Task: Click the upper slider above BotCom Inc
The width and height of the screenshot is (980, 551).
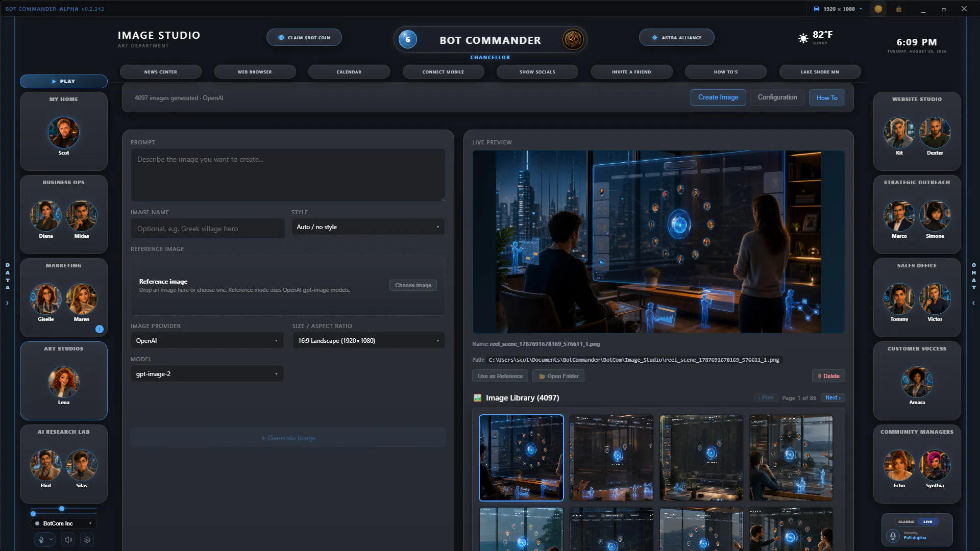Action: pyautogui.click(x=64, y=509)
